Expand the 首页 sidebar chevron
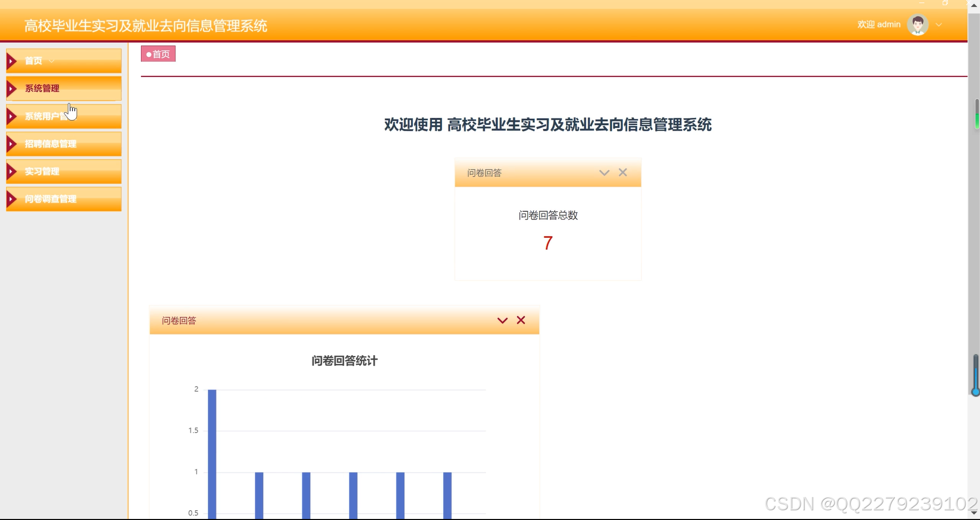980x520 pixels. pyautogui.click(x=51, y=60)
